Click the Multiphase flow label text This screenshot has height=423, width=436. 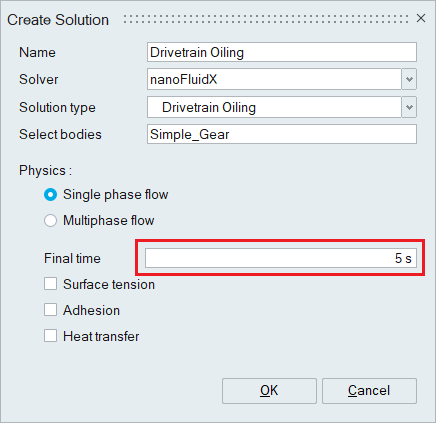click(109, 221)
